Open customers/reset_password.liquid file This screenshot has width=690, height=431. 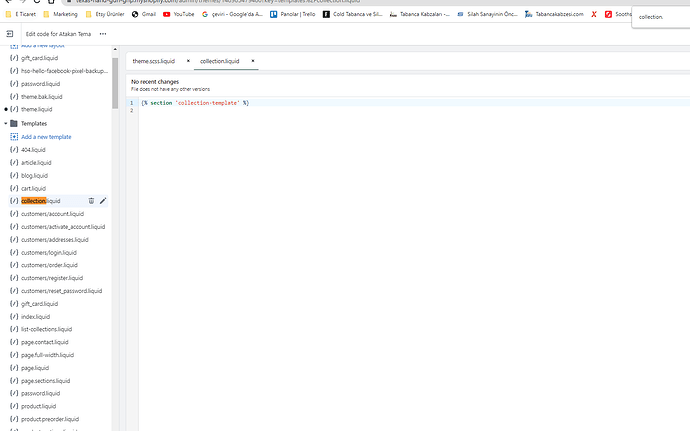(x=62, y=291)
